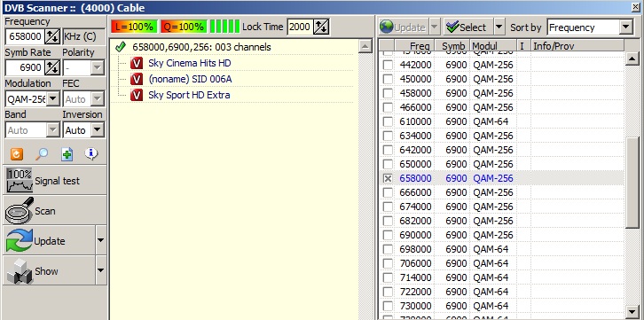Click the orange refresh icon
Viewport: 644px width, 320px height.
click(x=17, y=154)
